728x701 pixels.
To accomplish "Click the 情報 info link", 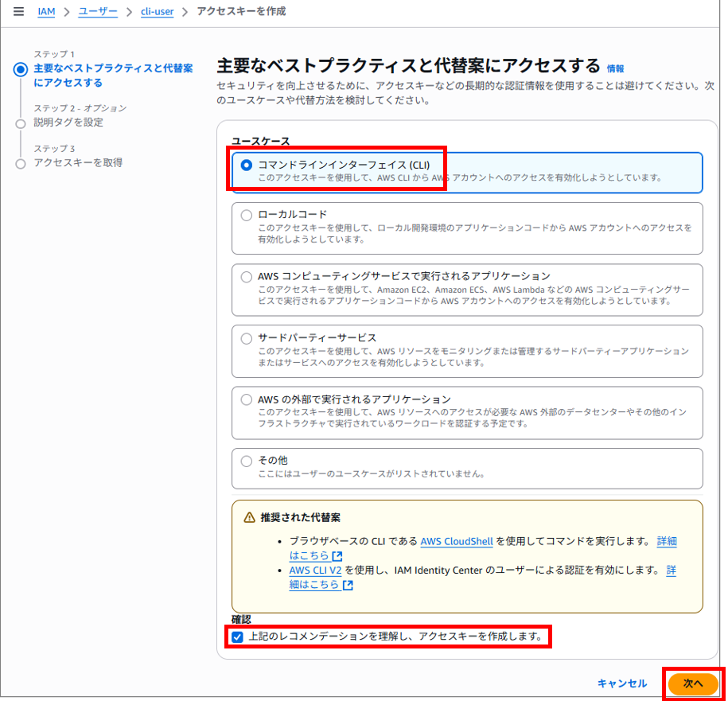I will (615, 68).
